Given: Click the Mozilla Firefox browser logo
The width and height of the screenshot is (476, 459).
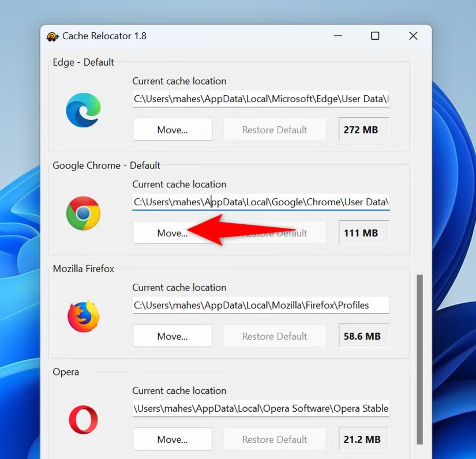Looking at the screenshot, I should [x=83, y=316].
